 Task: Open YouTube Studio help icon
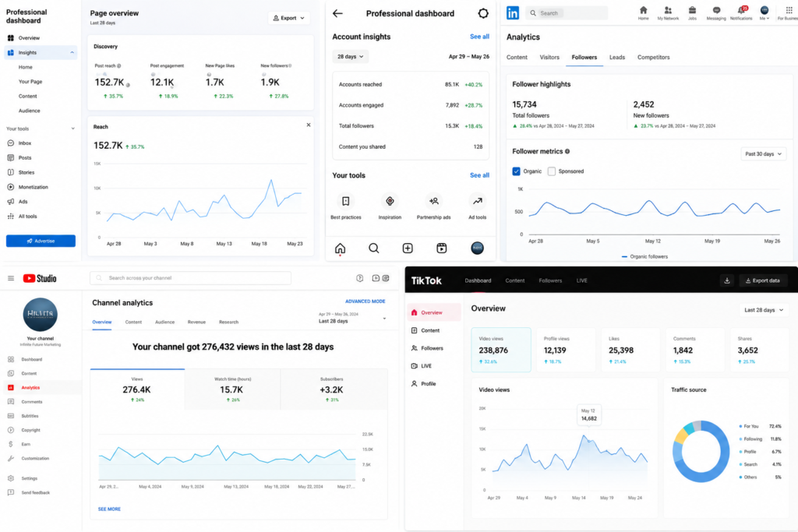click(x=360, y=278)
